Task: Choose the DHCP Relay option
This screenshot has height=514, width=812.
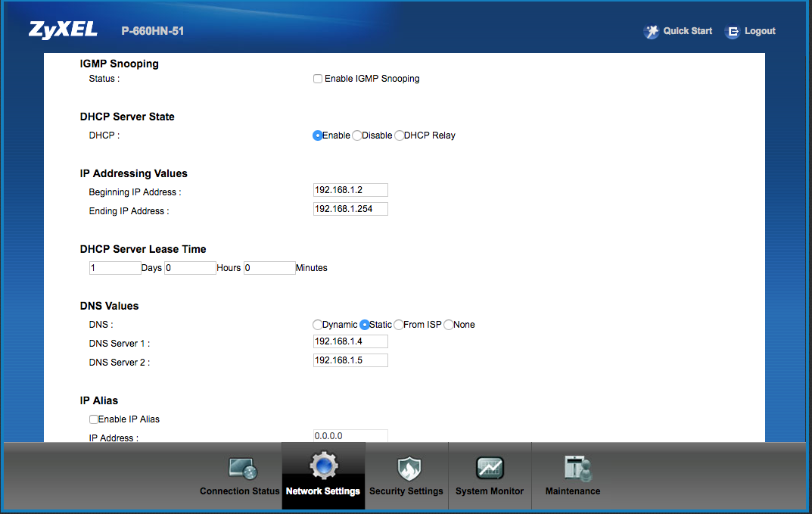Action: [x=400, y=136]
